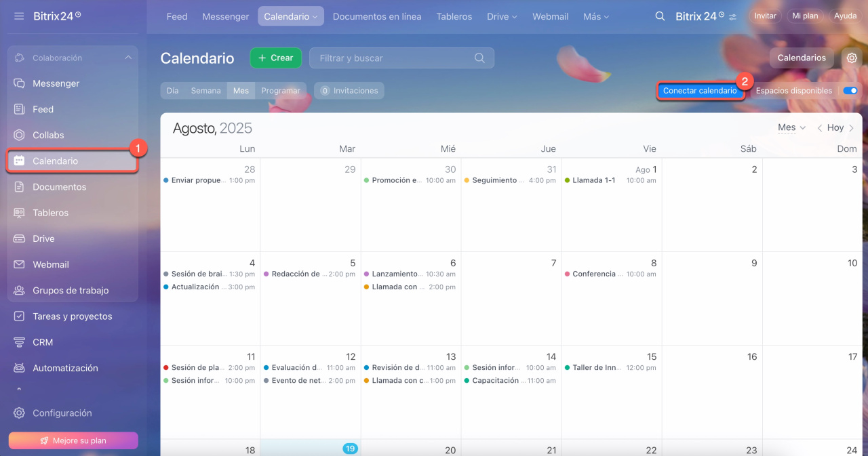This screenshot has width=868, height=456.
Task: Open Collabs from the sidebar icon
Action: (20, 135)
